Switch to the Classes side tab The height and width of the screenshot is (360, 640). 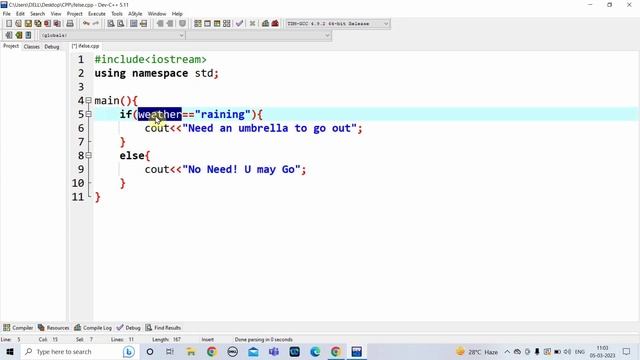point(31,47)
